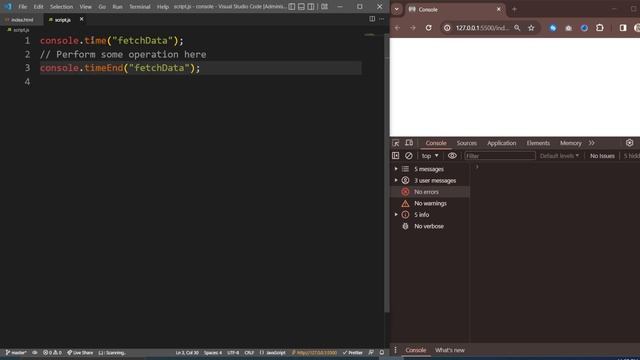This screenshot has width=640, height=360.
Task: Open the View menu in VS Code
Action: (x=85, y=7)
